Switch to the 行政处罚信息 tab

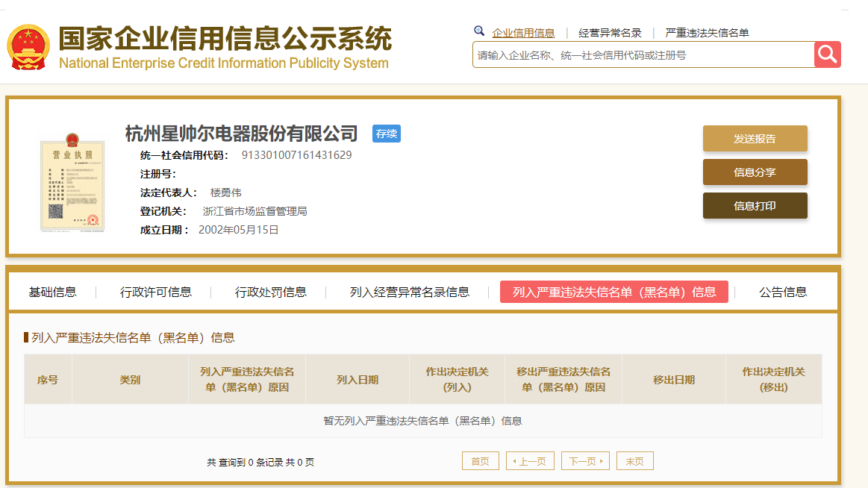271,293
